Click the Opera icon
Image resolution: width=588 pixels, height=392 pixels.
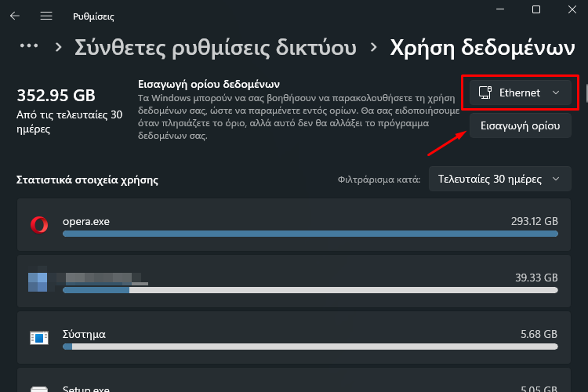[39, 225]
